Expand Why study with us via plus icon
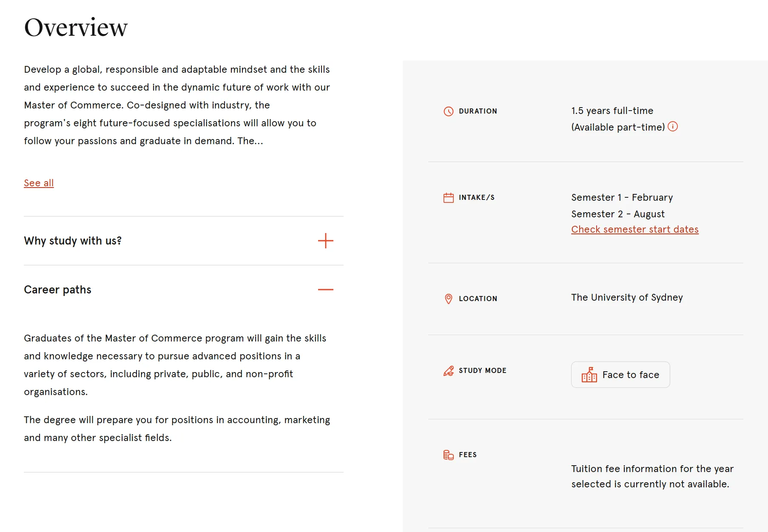 pos(325,241)
